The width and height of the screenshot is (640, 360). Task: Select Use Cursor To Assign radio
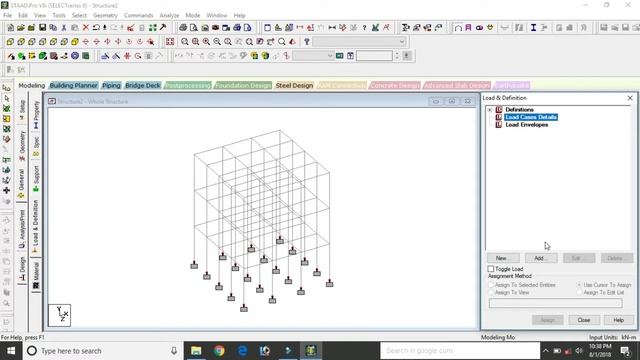[x=579, y=285]
